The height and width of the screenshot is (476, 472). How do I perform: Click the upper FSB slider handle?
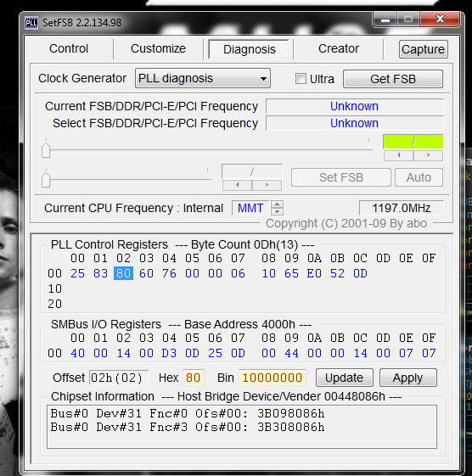click(x=46, y=150)
